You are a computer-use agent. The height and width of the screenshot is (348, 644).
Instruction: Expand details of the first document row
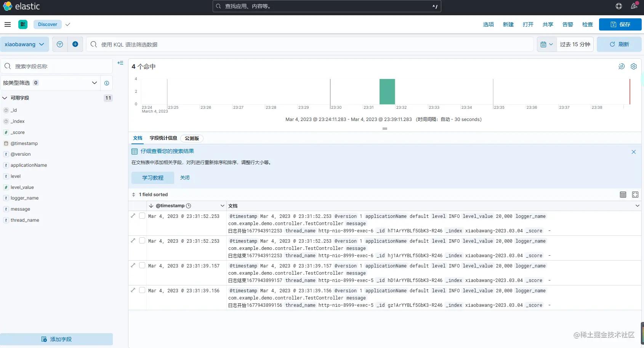coord(133,216)
